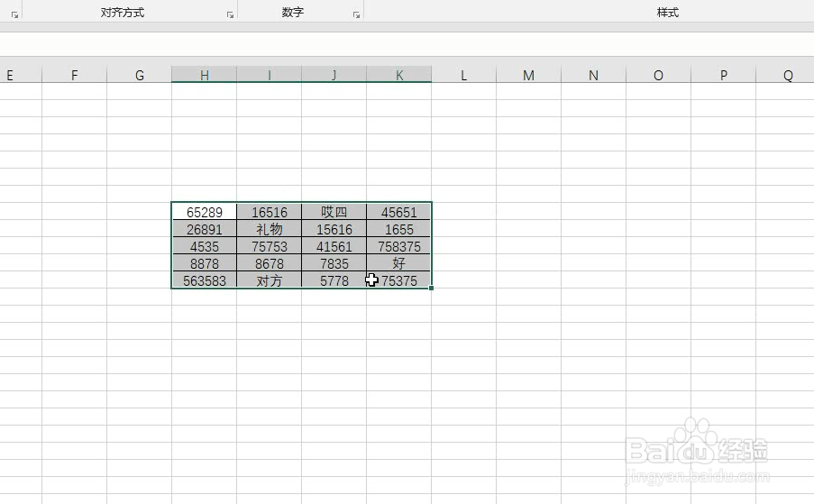This screenshot has width=814, height=504.
Task: Select the cell with text 好
Action: point(398,262)
